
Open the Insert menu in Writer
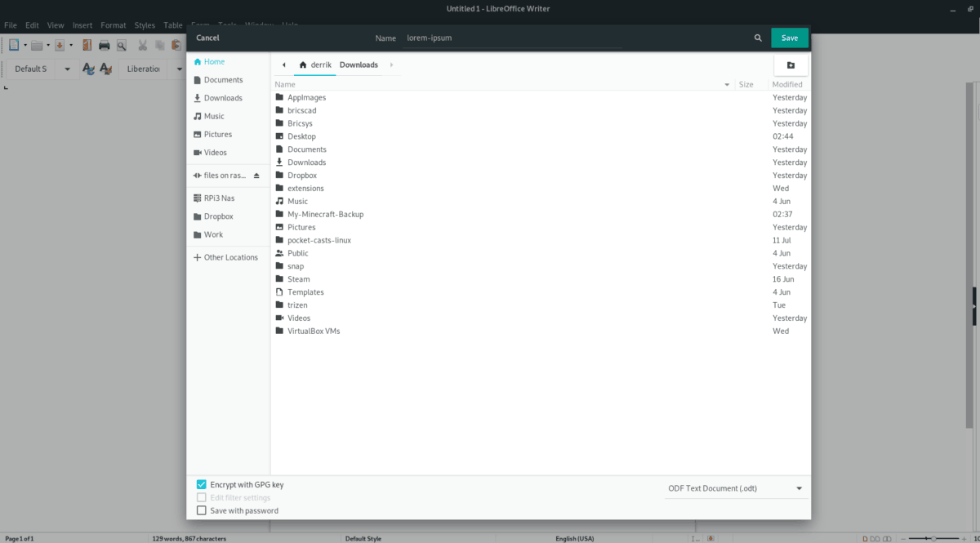click(x=82, y=25)
